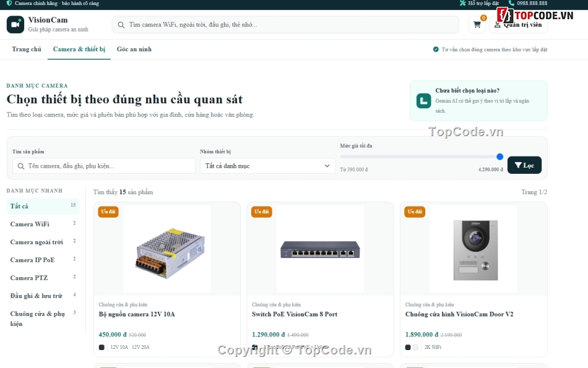Open Camera & thiết bị tab
This screenshot has width=588, height=368.
(79, 49)
